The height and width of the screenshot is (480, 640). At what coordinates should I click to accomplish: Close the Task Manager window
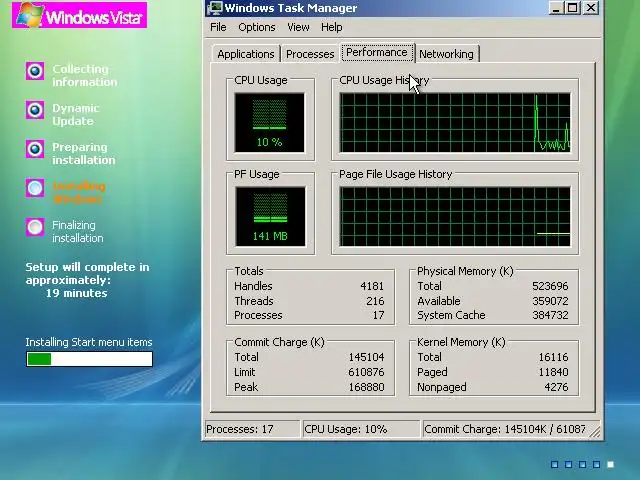pyautogui.click(x=591, y=8)
